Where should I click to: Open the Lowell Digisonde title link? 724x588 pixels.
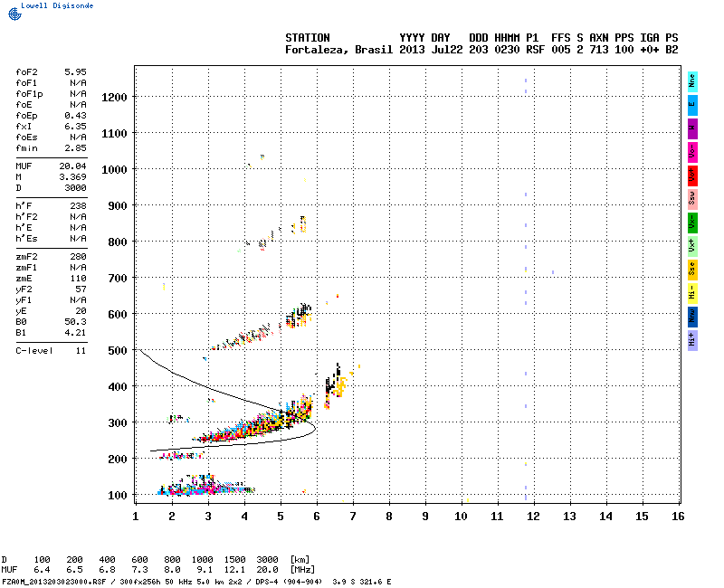tap(57, 5)
